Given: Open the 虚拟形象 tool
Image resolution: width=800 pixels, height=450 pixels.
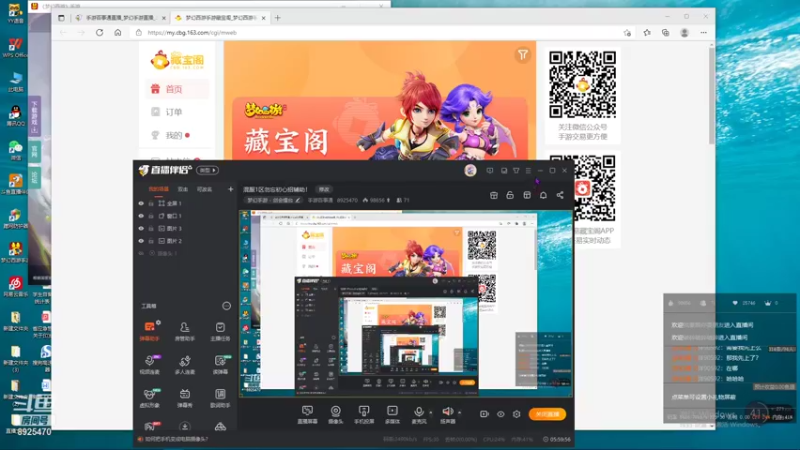Looking at the screenshot, I should click(x=149, y=397).
